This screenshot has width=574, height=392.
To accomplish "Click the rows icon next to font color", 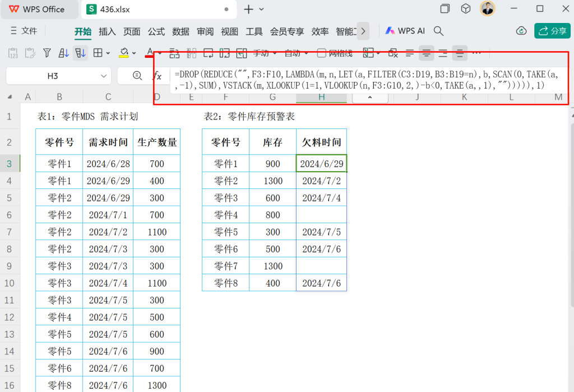I will point(174,53).
